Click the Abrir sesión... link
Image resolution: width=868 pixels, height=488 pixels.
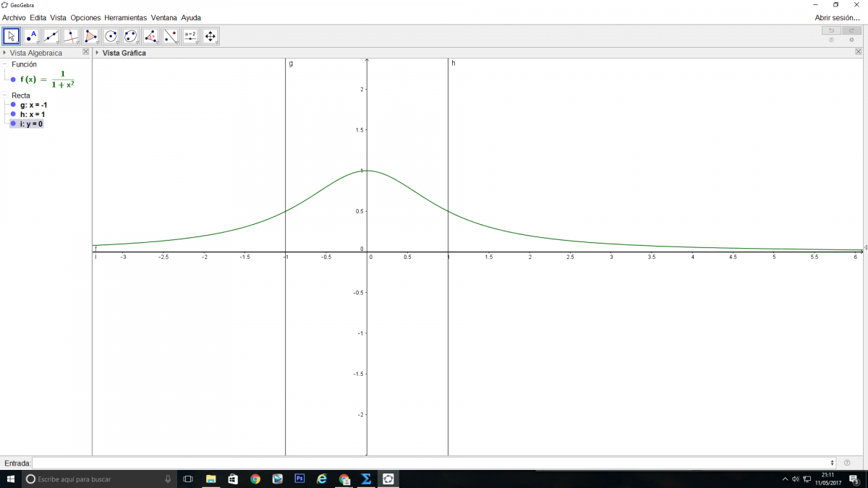click(x=837, y=17)
